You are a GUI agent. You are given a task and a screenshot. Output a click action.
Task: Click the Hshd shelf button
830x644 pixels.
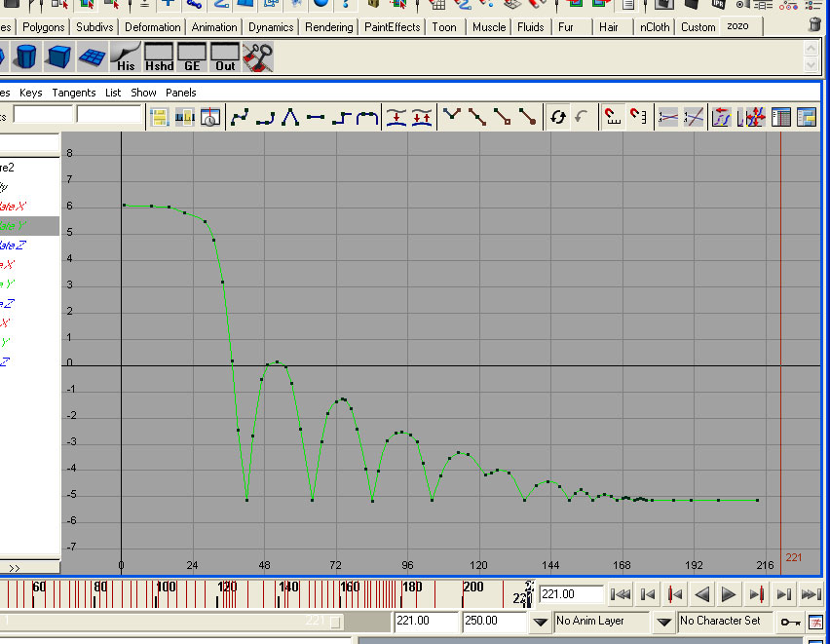pos(159,57)
